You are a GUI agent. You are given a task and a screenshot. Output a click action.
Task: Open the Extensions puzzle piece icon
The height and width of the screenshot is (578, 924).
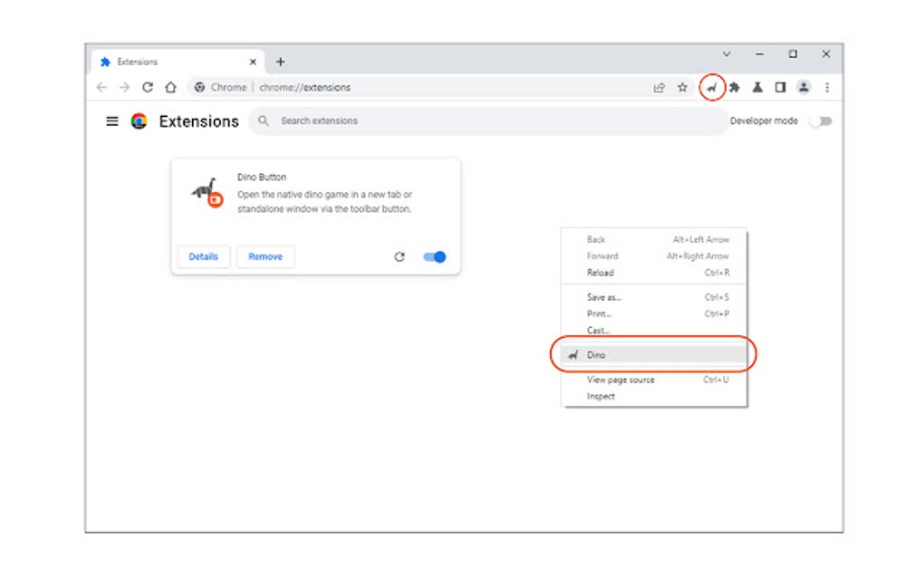coord(736,87)
